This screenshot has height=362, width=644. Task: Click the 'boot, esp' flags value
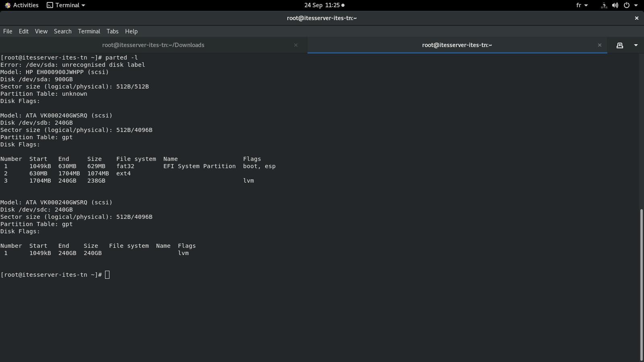tap(259, 166)
